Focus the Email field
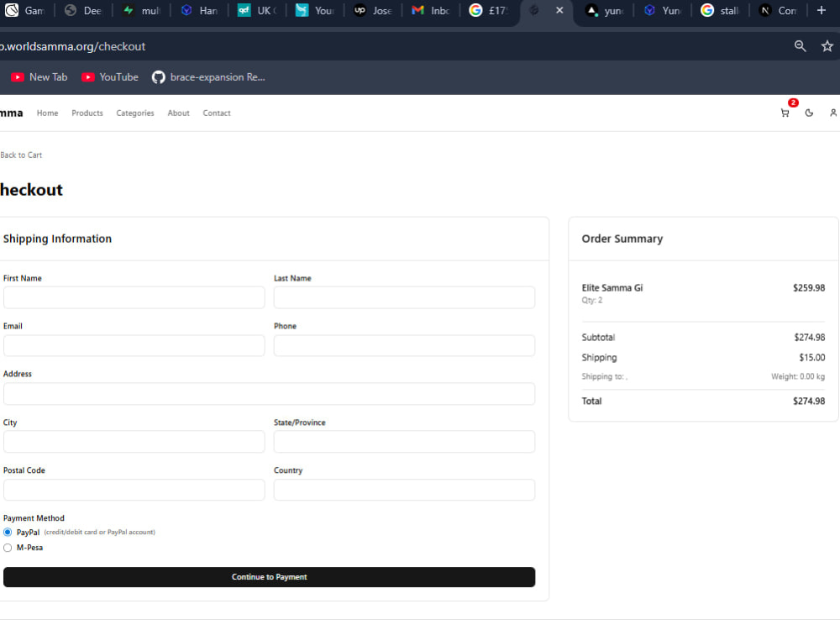840x630 pixels. click(x=134, y=345)
